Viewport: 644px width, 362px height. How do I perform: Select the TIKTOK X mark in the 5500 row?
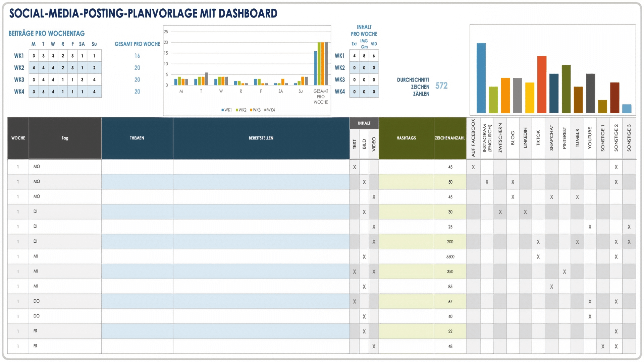click(x=538, y=257)
